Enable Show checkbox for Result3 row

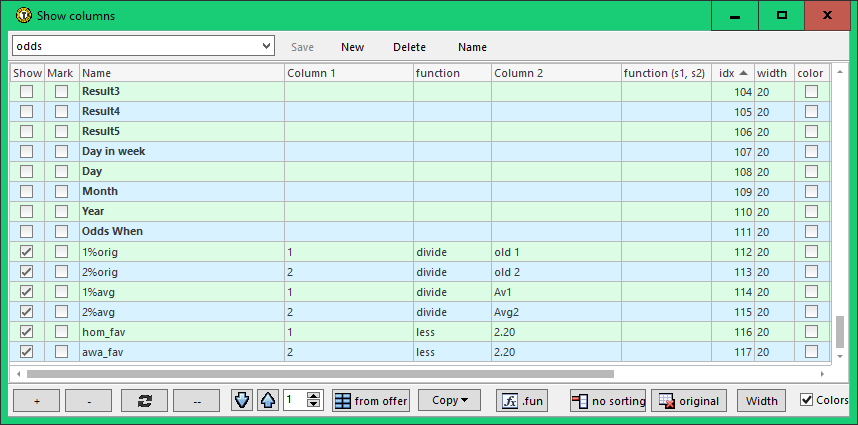pos(27,92)
